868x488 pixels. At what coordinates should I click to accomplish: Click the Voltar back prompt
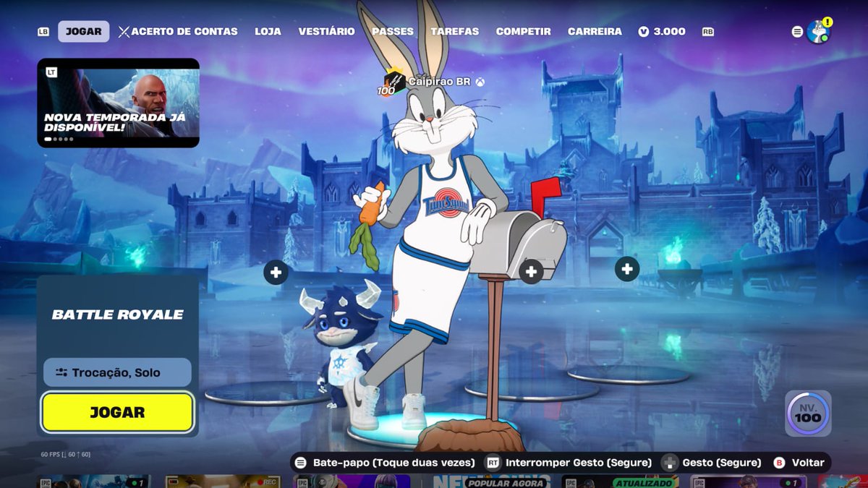(808, 463)
